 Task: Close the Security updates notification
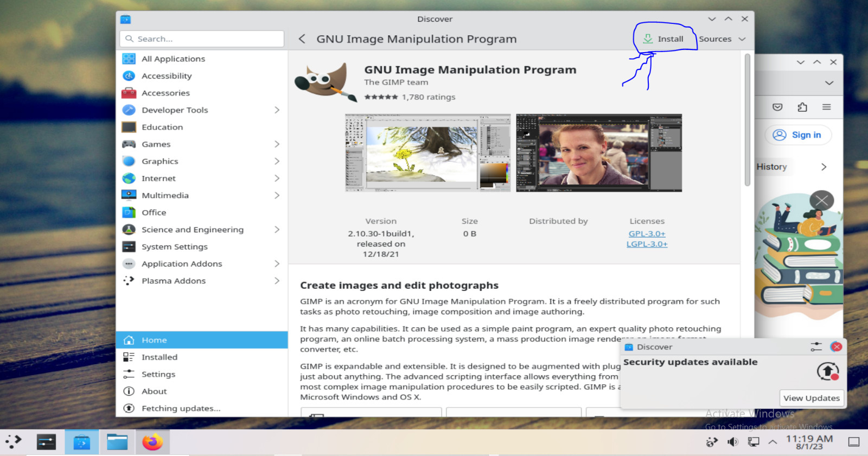pos(836,347)
